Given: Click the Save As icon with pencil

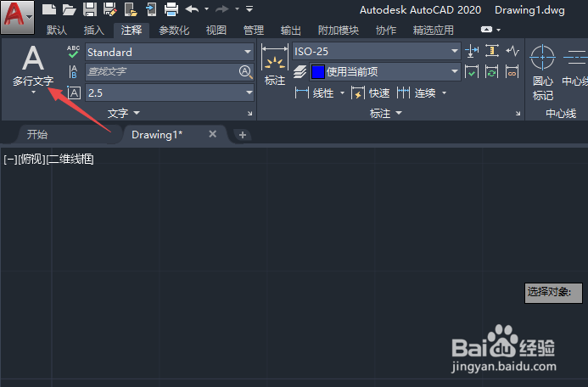Looking at the screenshot, I should tap(109, 9).
